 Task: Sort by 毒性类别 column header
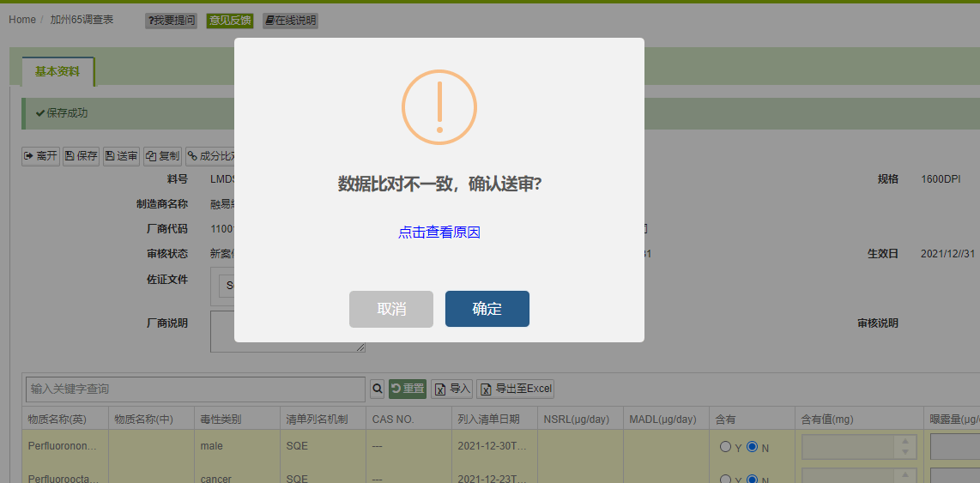(x=237, y=420)
